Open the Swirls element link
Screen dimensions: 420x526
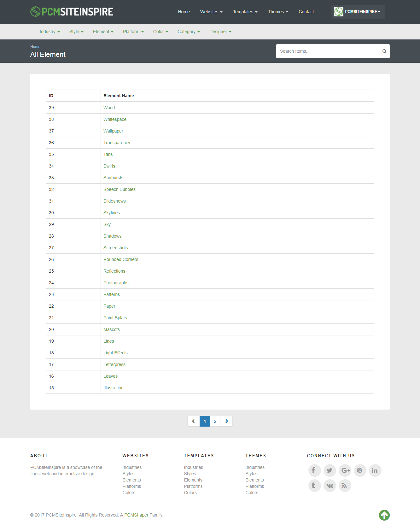(109, 166)
